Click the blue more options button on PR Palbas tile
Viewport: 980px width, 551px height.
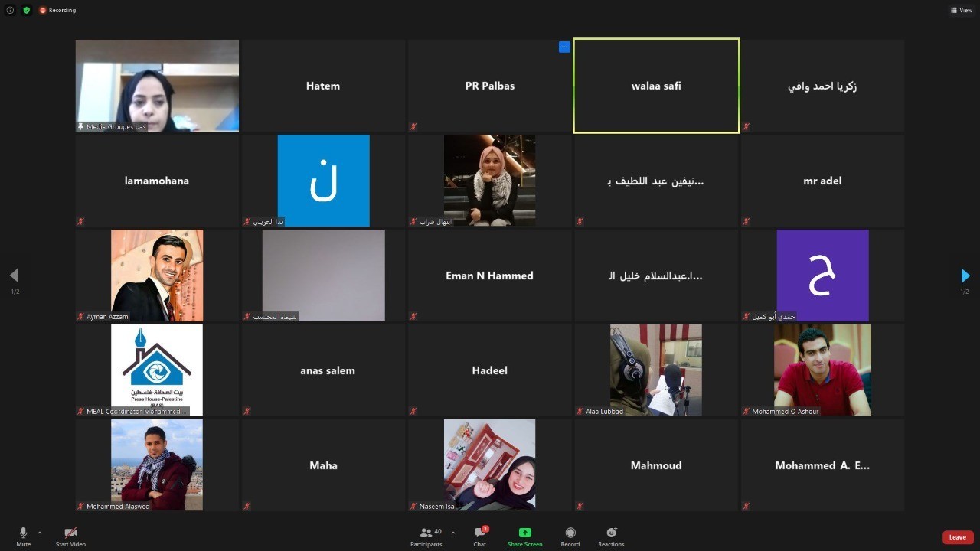click(564, 47)
